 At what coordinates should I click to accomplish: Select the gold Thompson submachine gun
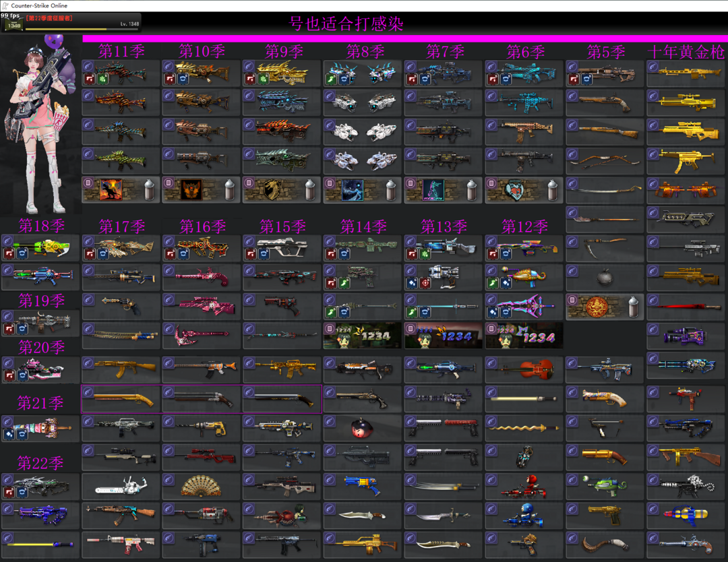pyautogui.click(x=686, y=457)
